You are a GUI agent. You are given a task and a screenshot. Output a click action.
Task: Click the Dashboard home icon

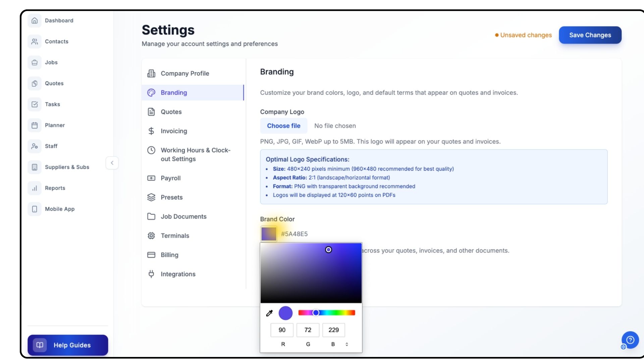(x=35, y=20)
